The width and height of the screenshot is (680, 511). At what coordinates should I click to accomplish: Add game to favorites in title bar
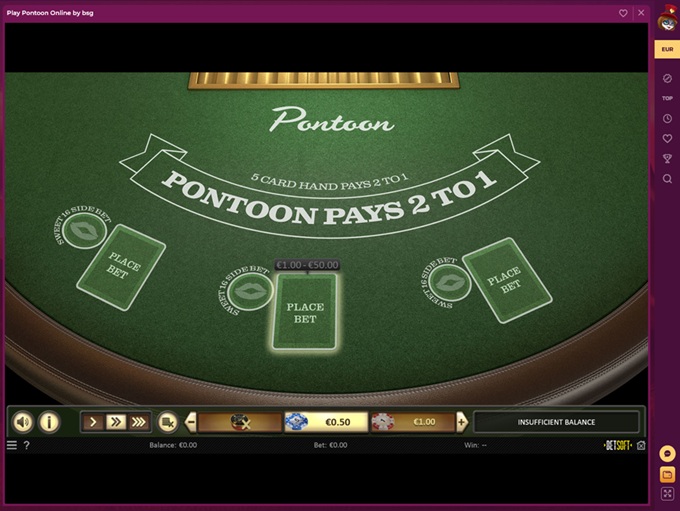coord(624,13)
